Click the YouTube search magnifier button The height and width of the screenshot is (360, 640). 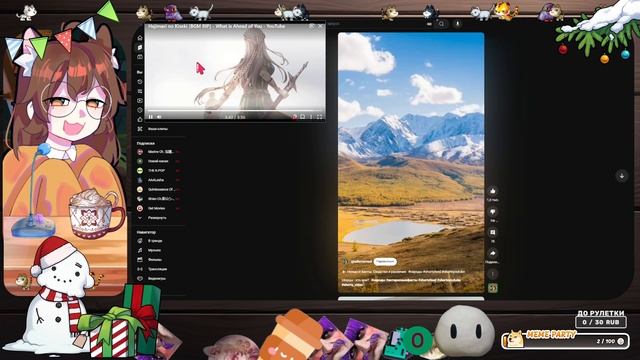(x=441, y=24)
